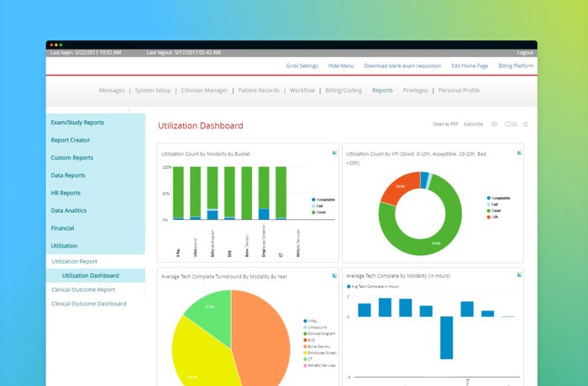The height and width of the screenshot is (386, 588).
Task: Open the Billing/Coding menu
Action: click(x=344, y=91)
